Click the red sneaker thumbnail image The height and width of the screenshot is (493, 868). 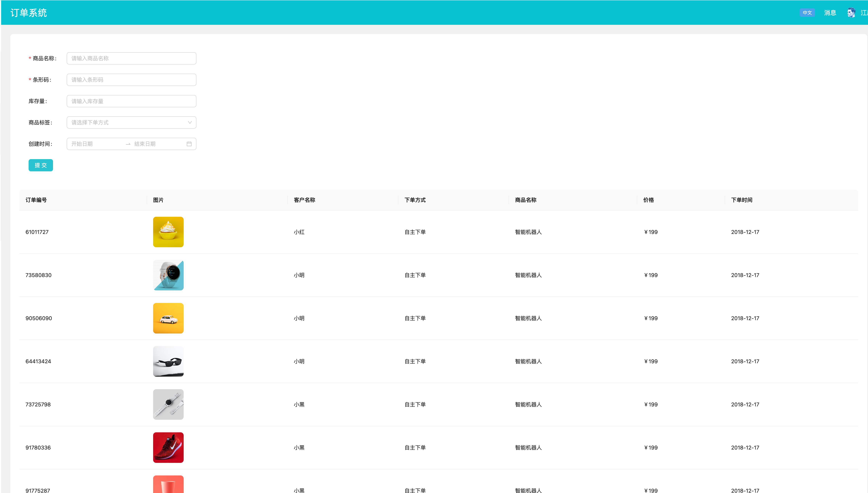pyautogui.click(x=168, y=447)
